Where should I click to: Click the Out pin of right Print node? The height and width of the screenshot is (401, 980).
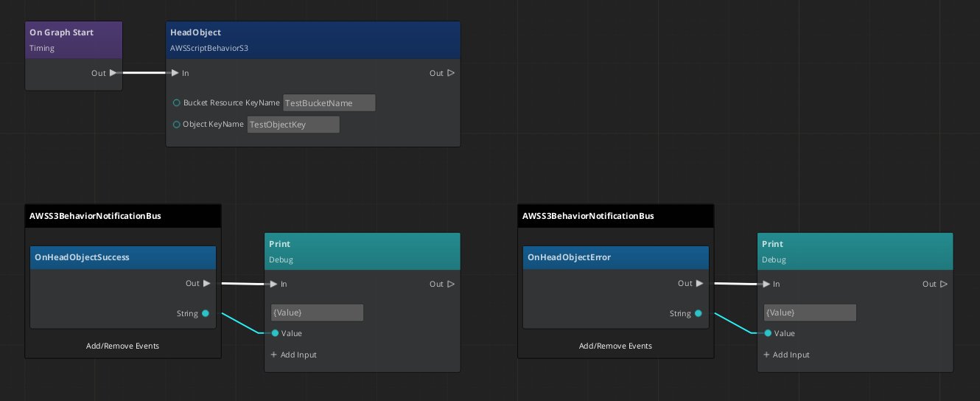[x=943, y=284]
